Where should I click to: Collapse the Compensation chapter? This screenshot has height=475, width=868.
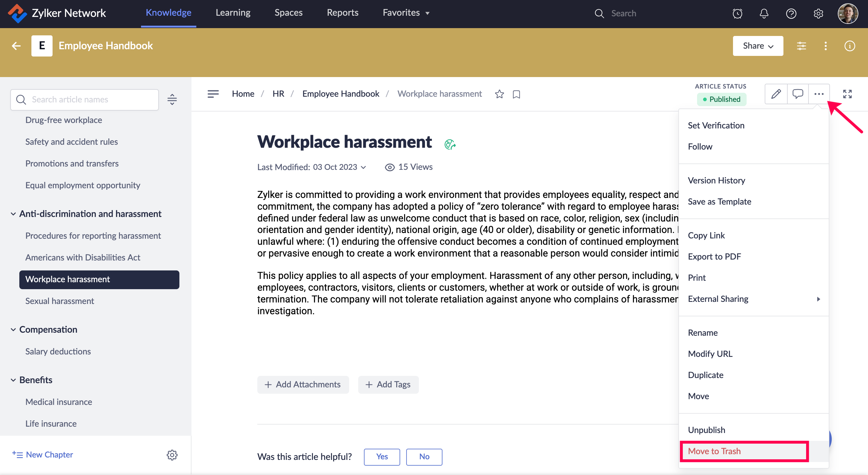[x=13, y=329]
